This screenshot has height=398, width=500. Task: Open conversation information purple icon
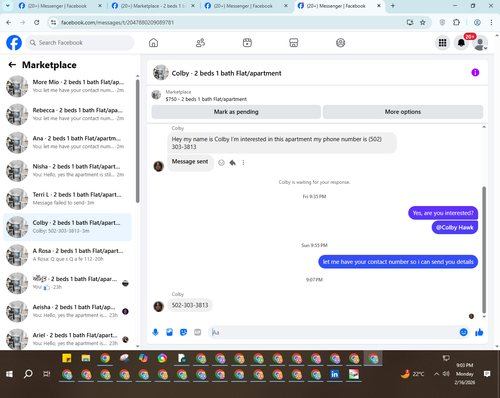[x=475, y=73]
